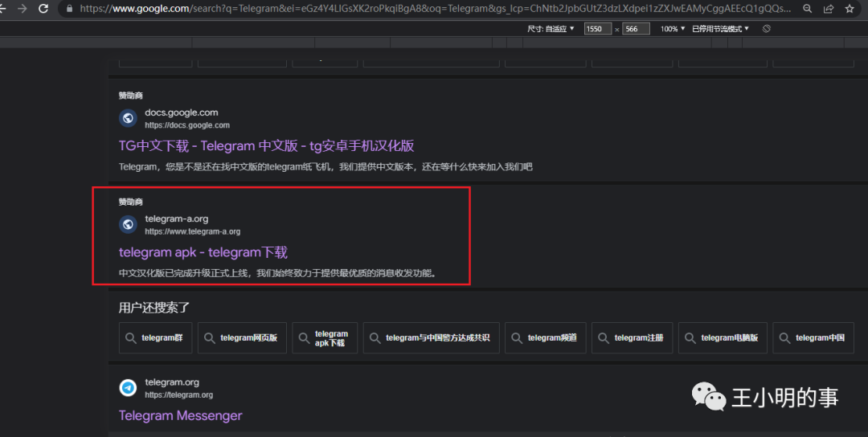Click the globe favicon for docs.google.com
The image size is (868, 437).
tap(128, 118)
